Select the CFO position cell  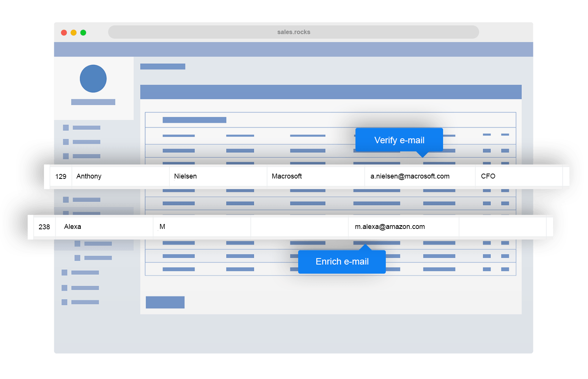[488, 176]
